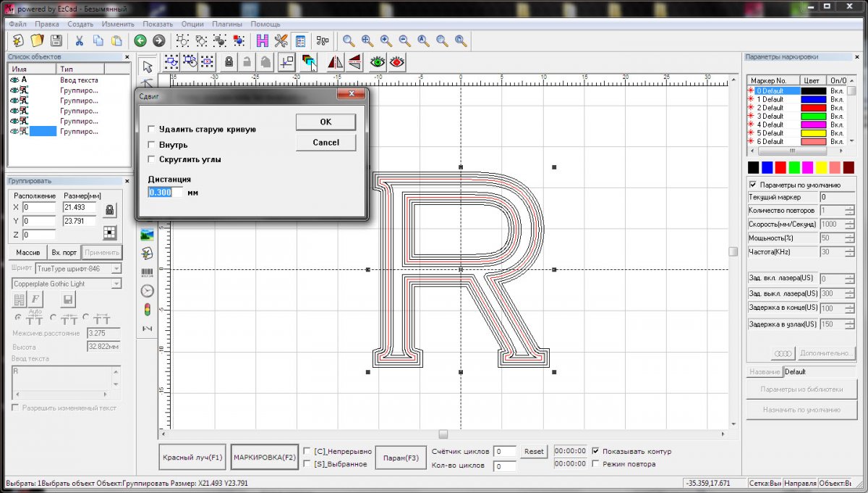Click the 'МАРКИРОВКА(F2)' button

[265, 458]
